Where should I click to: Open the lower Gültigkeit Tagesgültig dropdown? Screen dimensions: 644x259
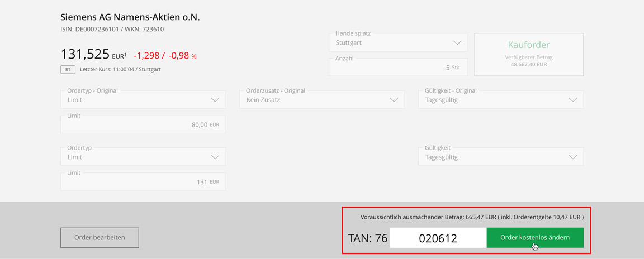[501, 157]
